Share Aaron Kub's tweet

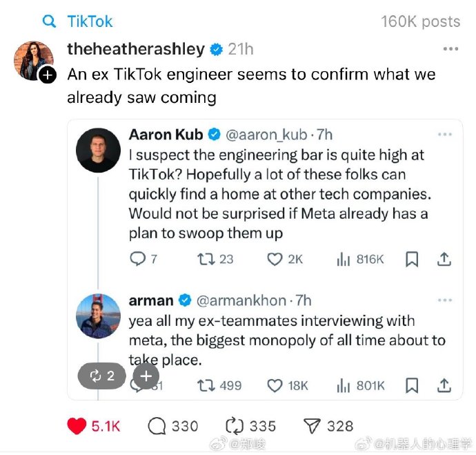tap(445, 259)
